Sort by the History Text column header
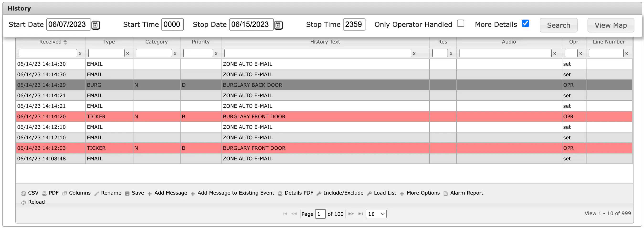The height and width of the screenshot is (229, 644). (325, 42)
